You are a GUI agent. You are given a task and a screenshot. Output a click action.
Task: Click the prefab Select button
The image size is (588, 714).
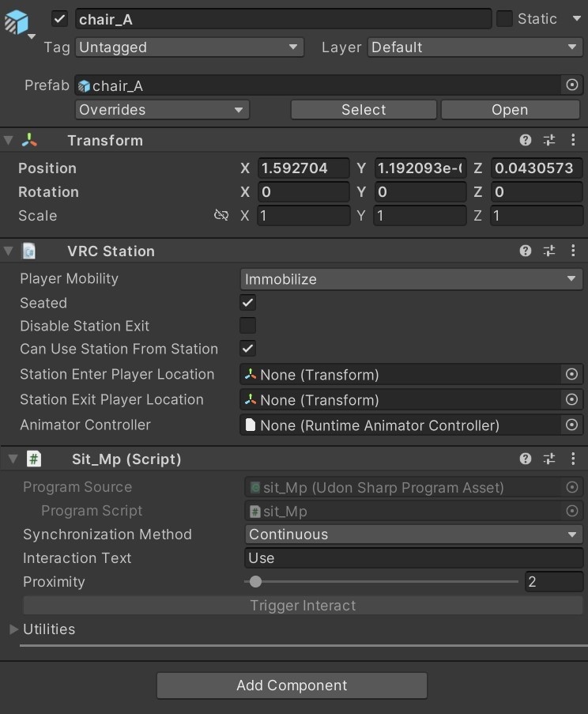tap(364, 110)
